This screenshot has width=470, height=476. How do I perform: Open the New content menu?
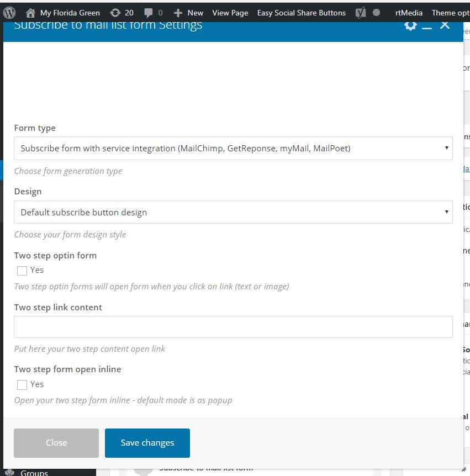[195, 13]
